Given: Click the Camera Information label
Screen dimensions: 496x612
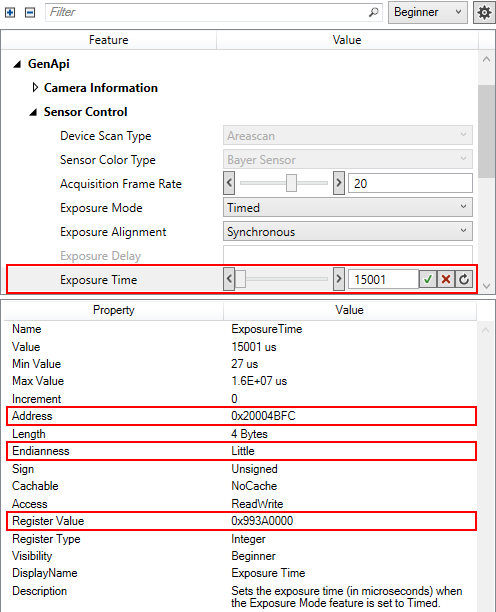Looking at the screenshot, I should tap(101, 88).
